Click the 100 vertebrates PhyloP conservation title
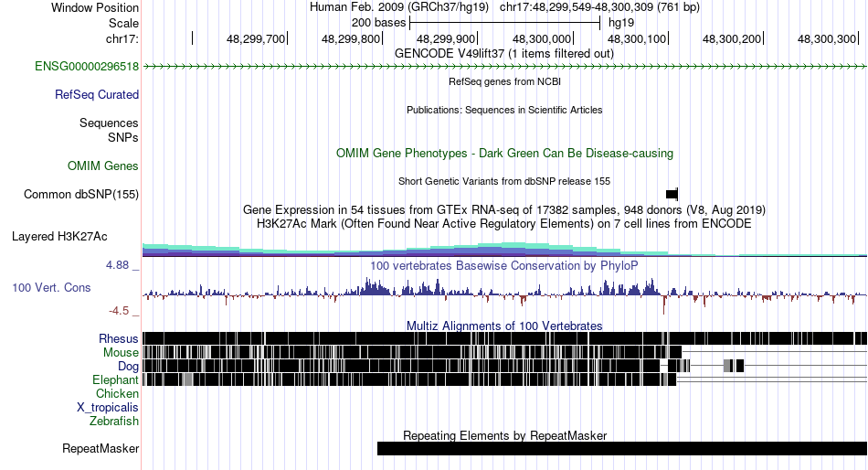Screen dimensions: 868x470 pyautogui.click(x=503, y=265)
